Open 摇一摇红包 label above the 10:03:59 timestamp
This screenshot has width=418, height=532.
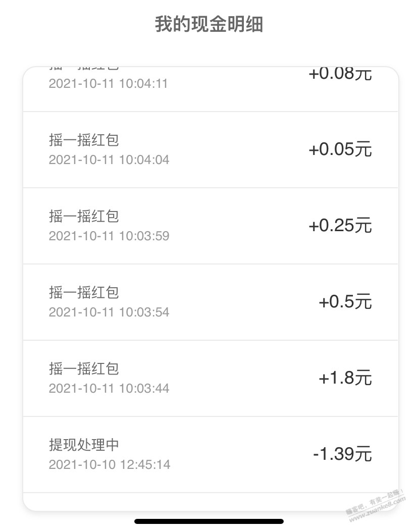tap(84, 216)
